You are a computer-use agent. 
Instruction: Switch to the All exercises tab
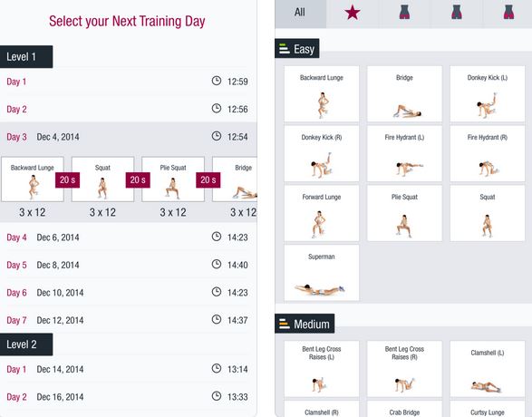[300, 13]
